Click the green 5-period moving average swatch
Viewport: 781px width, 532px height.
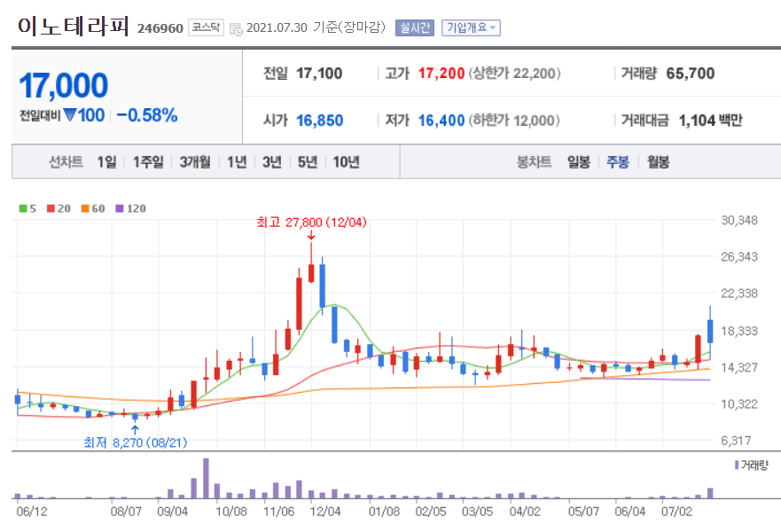pyautogui.click(x=23, y=208)
